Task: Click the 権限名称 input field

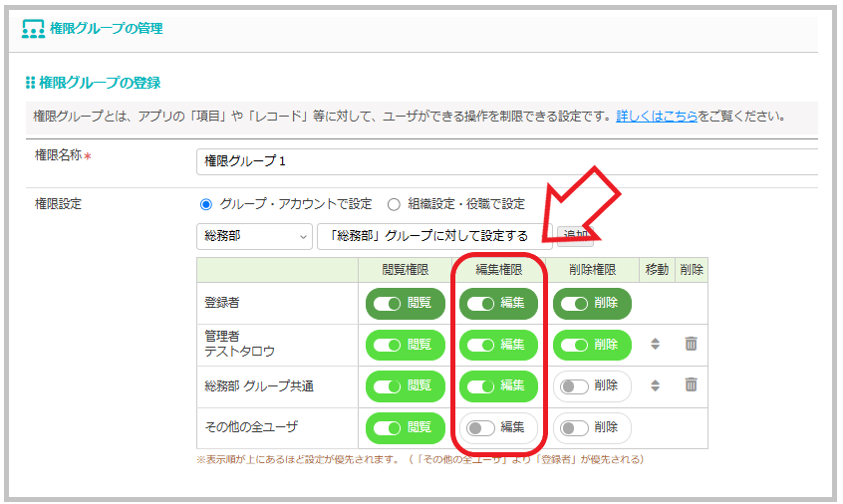Action: [x=507, y=161]
